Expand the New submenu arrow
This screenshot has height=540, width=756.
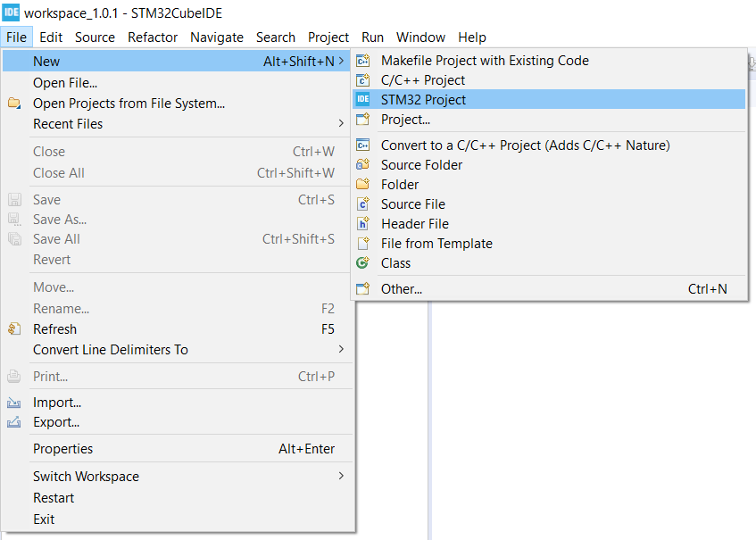coord(341,62)
